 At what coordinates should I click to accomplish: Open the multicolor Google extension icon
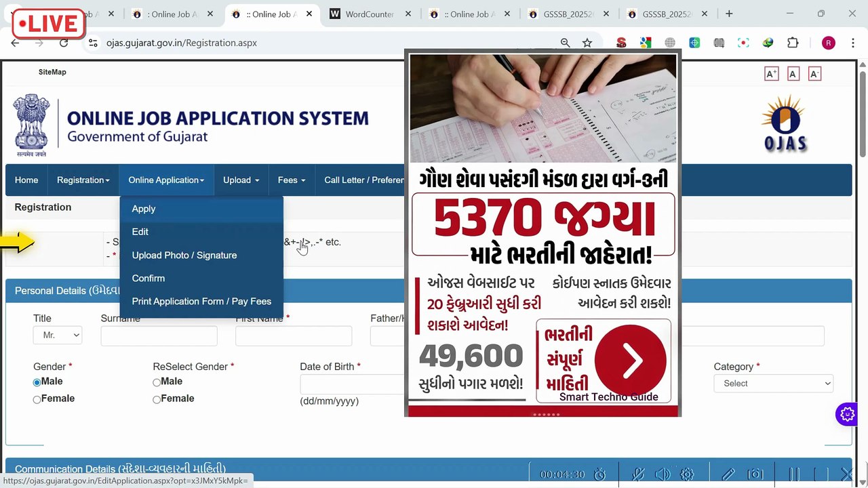[x=646, y=43]
